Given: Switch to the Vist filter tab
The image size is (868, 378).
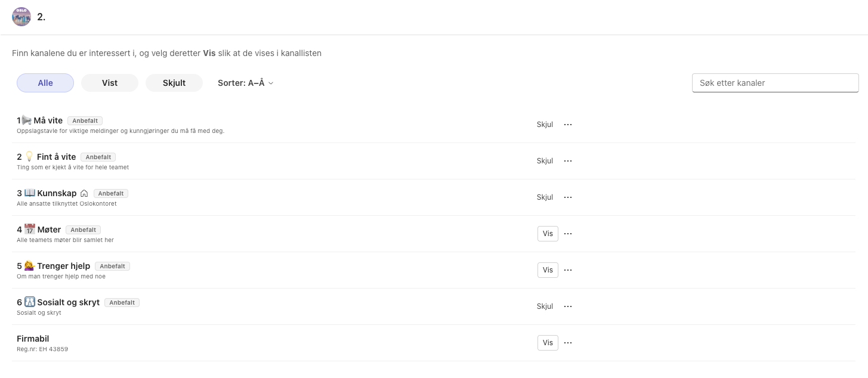Looking at the screenshot, I should point(110,83).
